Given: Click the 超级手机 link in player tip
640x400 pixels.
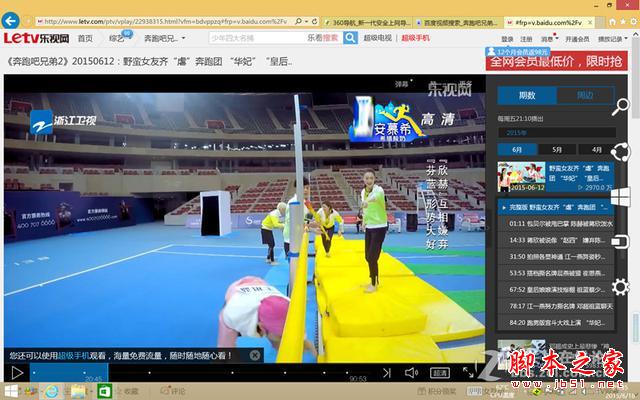Looking at the screenshot, I should (x=73, y=356).
